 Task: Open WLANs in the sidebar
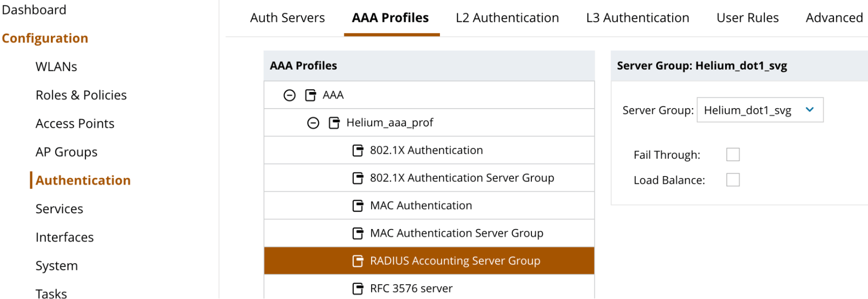click(x=56, y=67)
